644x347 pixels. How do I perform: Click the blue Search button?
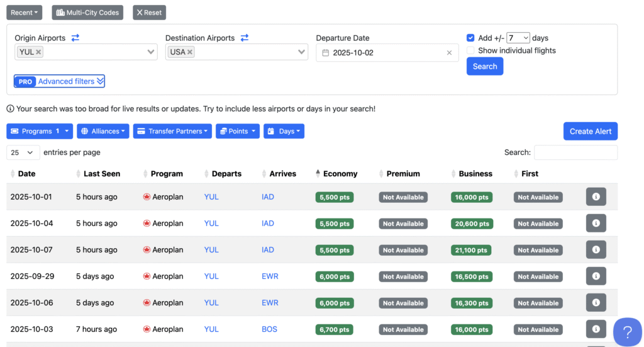point(484,66)
